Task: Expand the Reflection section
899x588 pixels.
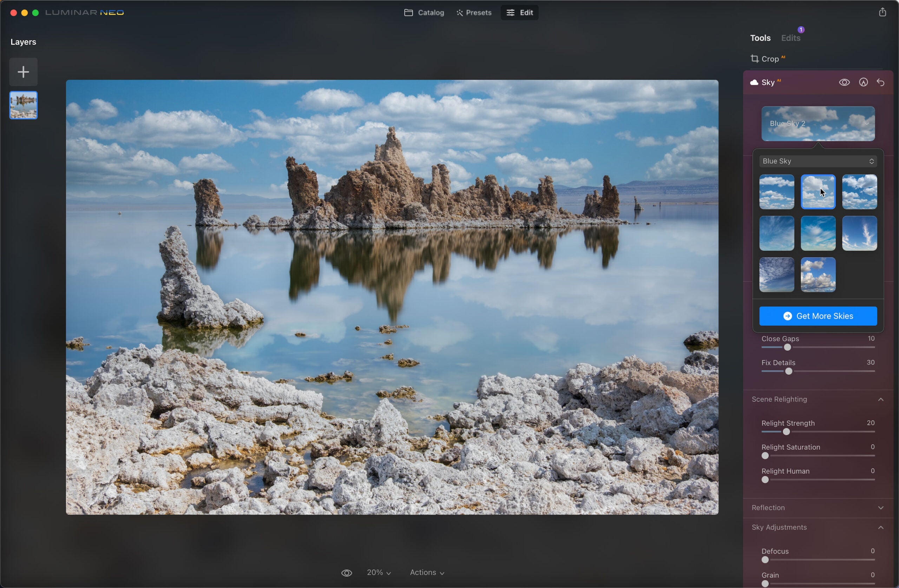Action: (x=880, y=508)
